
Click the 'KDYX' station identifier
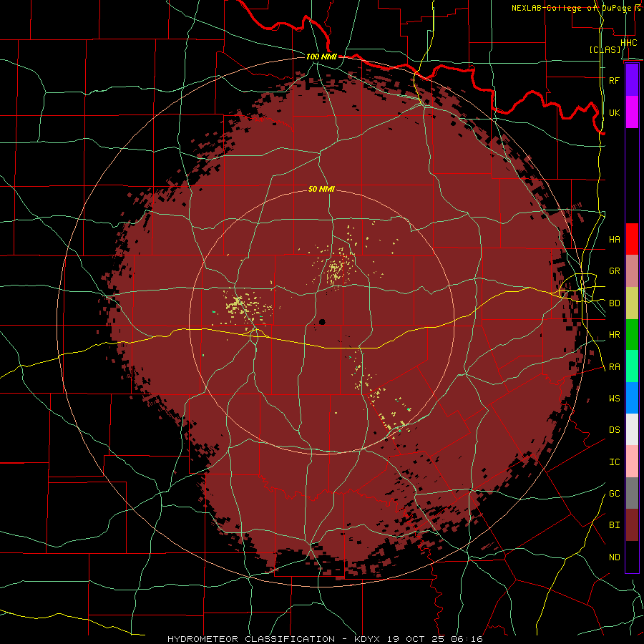(x=367, y=639)
